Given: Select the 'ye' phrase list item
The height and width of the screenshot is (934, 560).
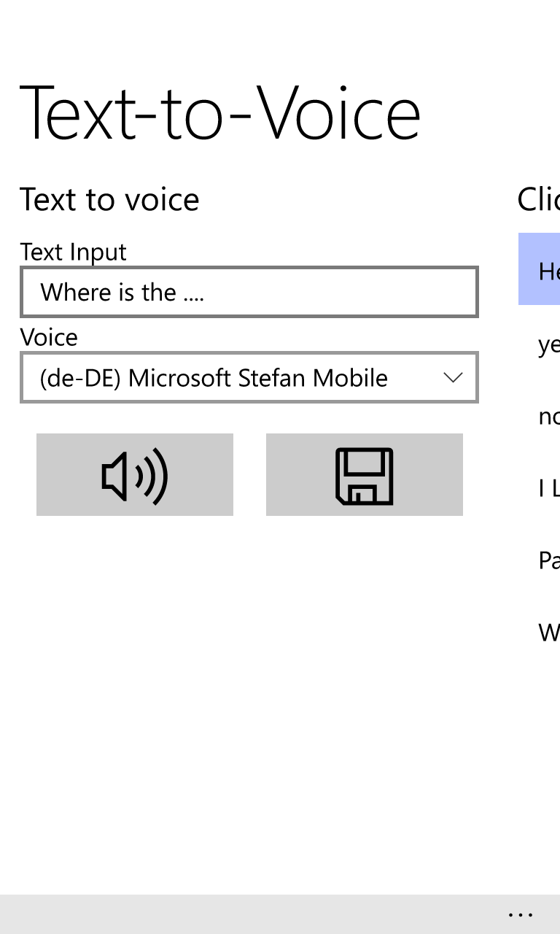Looking at the screenshot, I should click(x=548, y=345).
